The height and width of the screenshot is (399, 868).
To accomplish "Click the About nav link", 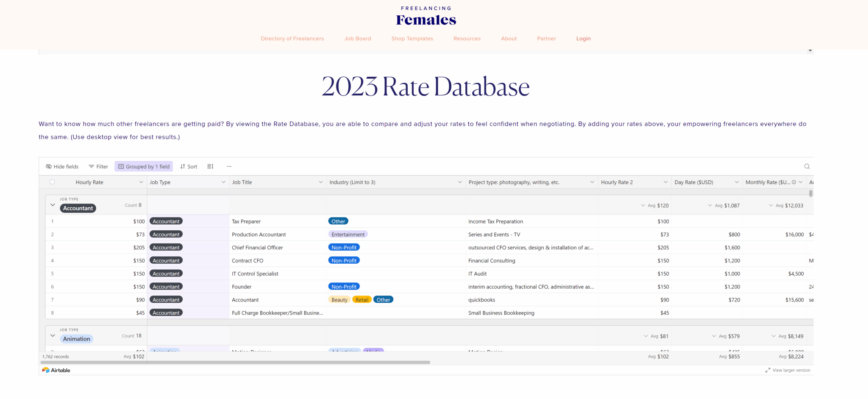I will tap(509, 39).
